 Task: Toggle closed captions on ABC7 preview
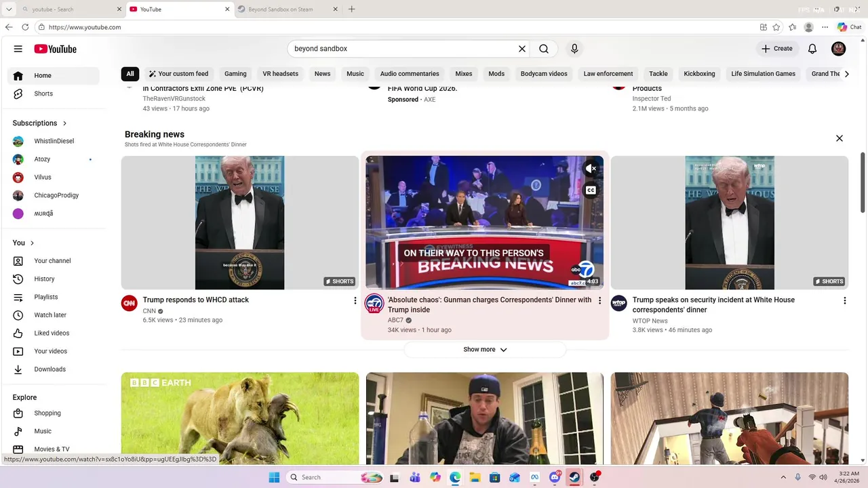click(x=591, y=190)
